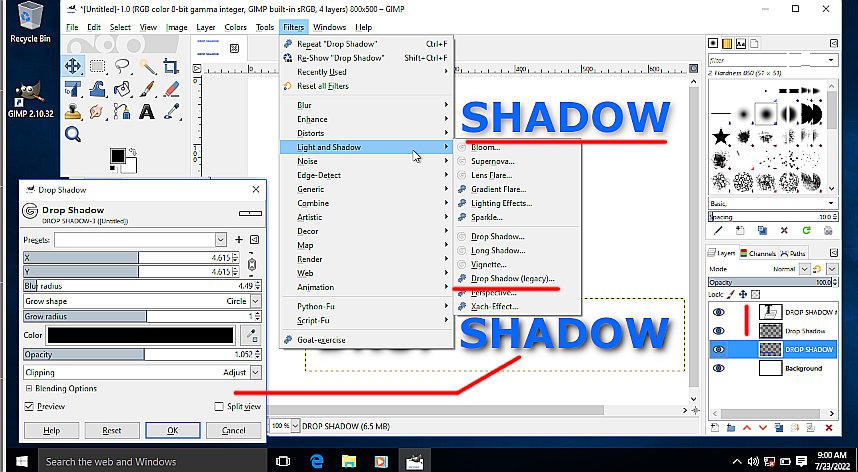858x472 pixels.
Task: Toggle Lock pixels brush icon
Action: (731, 294)
